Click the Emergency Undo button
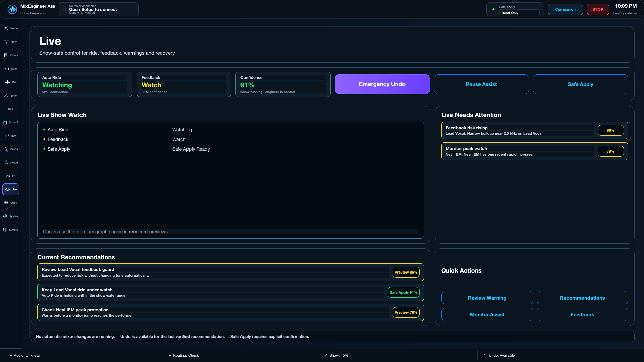Screen dimensions: 644x362 (382, 84)
